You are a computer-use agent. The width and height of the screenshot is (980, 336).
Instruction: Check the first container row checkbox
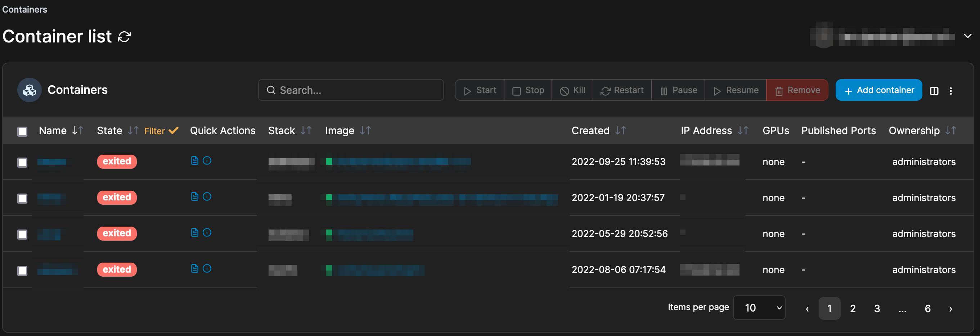point(22,162)
